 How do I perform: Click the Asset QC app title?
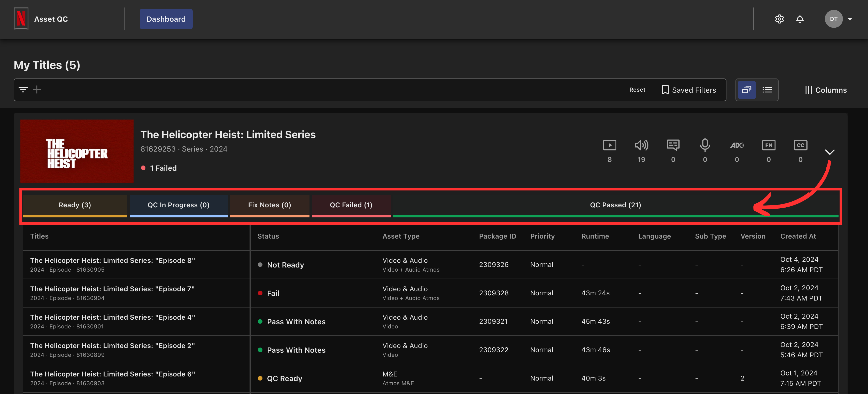51,19
